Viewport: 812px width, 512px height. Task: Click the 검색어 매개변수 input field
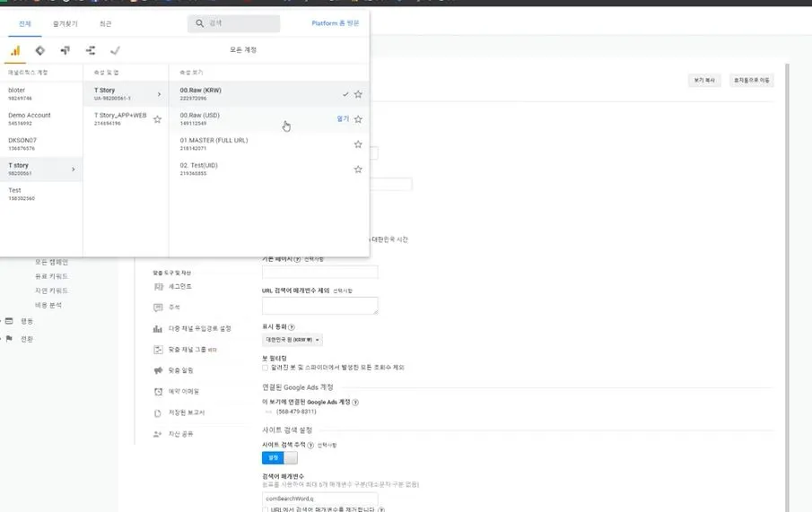click(319, 499)
